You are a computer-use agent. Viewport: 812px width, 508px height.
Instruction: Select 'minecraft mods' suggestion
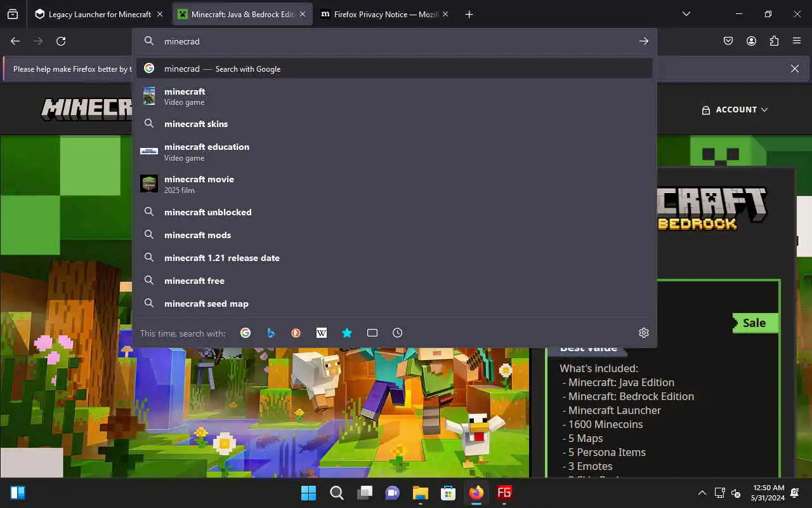(x=395, y=235)
